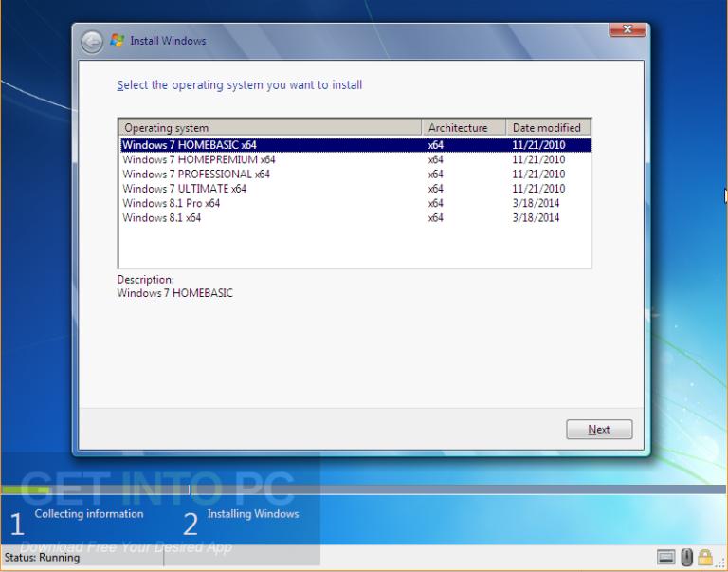Sort by Architecture column header
Viewport: 728px width, 572px height.
tap(464, 127)
